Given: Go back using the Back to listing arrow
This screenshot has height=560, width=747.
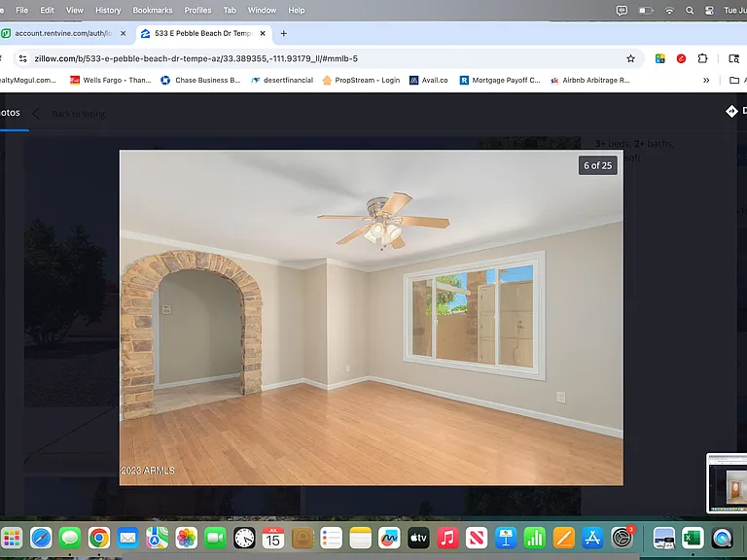Looking at the screenshot, I should (36, 114).
